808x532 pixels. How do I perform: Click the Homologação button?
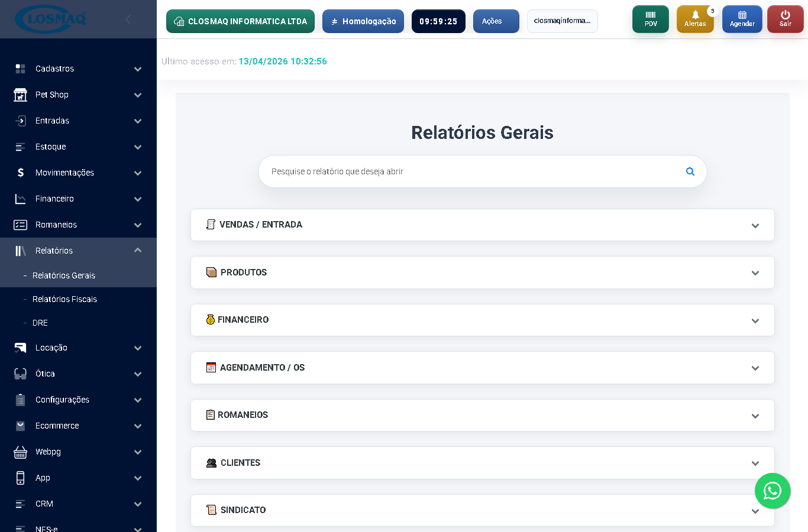(x=363, y=21)
